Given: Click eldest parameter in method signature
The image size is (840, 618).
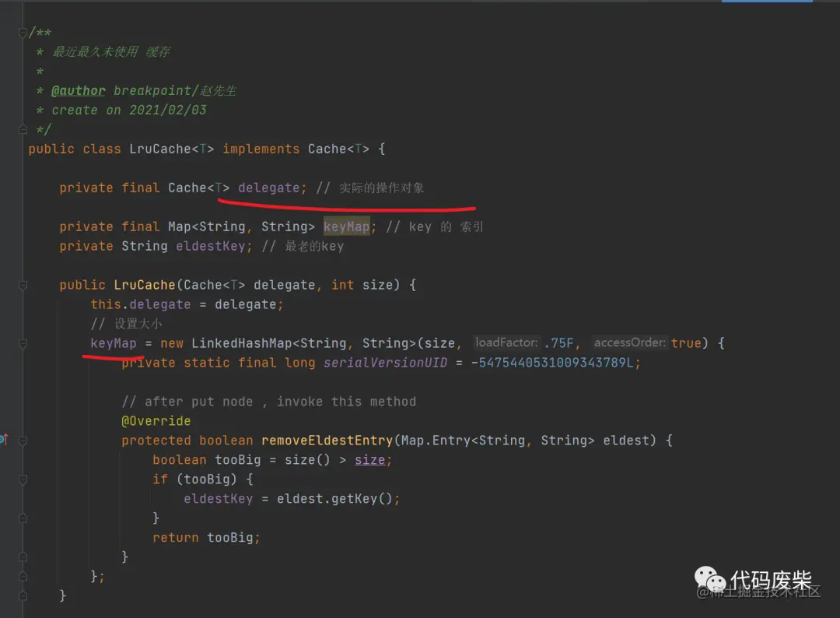Looking at the screenshot, I should click(x=626, y=441).
